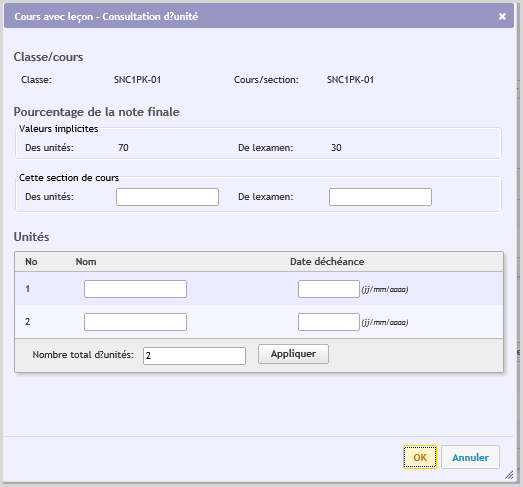This screenshot has height=487, width=523.
Task: Click the Nombre total d?unités label
Action: 83,355
